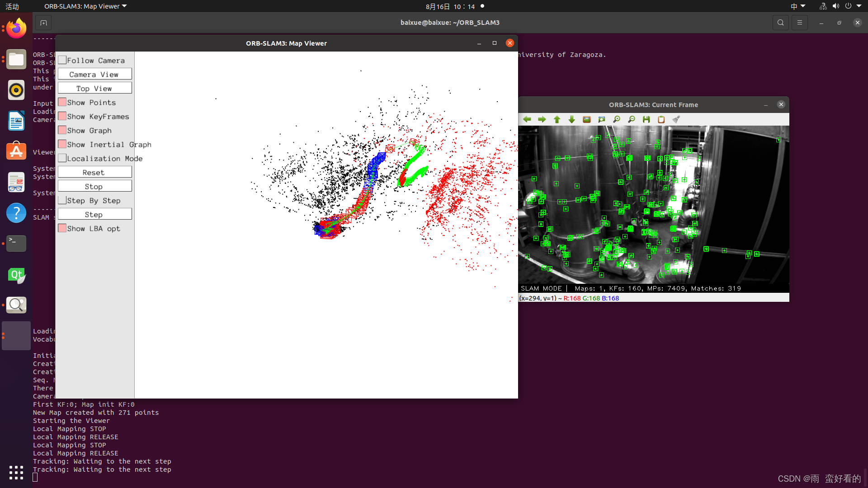Click the copy to clipboard icon
The height and width of the screenshot is (488, 868).
point(661,119)
